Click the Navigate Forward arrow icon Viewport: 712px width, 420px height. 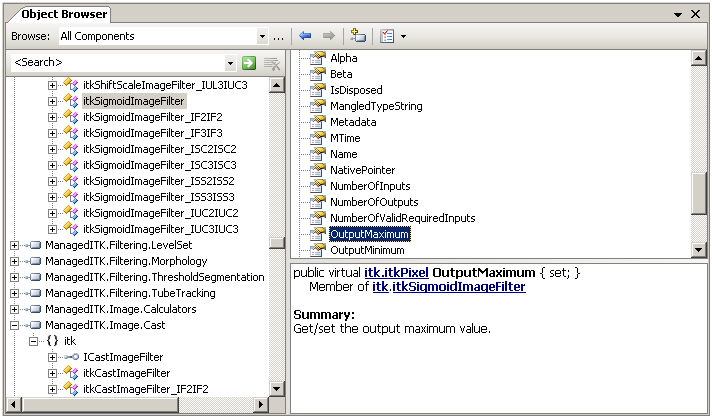[x=328, y=36]
